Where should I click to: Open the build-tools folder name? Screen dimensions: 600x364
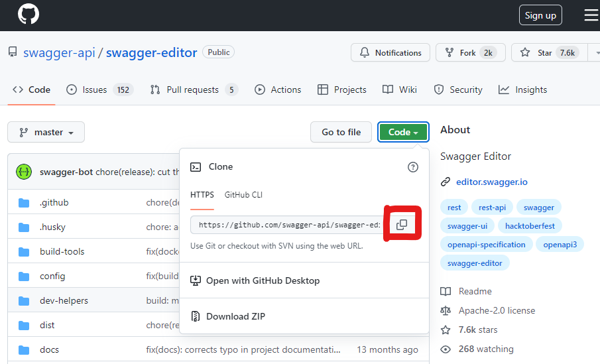(x=62, y=251)
